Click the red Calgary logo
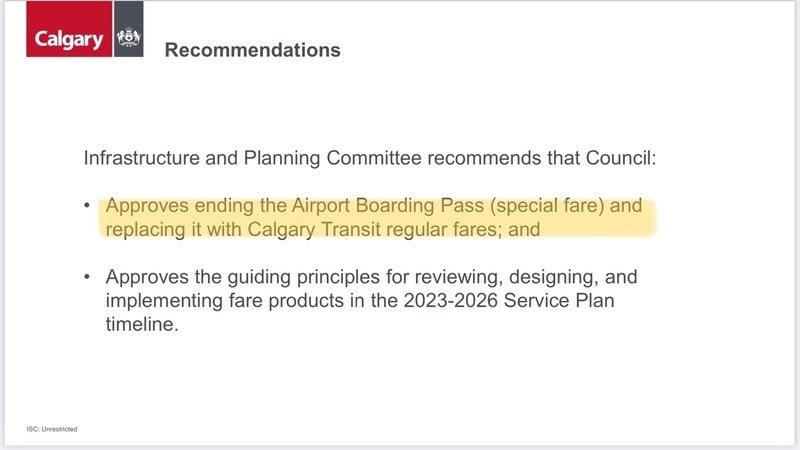 [70, 38]
